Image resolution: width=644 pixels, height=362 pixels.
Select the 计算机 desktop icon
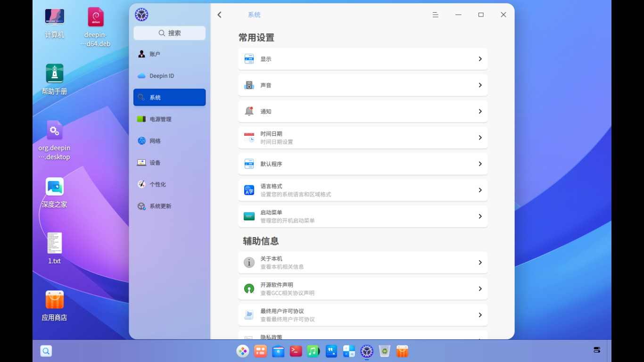click(54, 23)
